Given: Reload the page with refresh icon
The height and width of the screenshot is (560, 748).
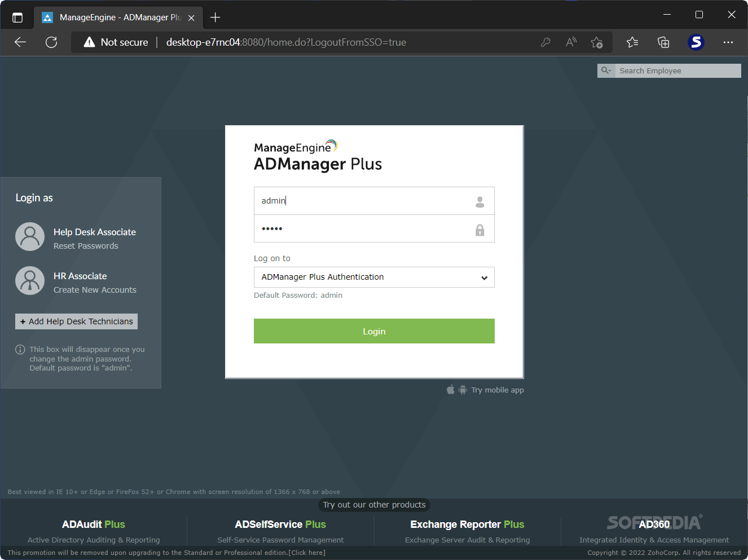Looking at the screenshot, I should click(51, 42).
